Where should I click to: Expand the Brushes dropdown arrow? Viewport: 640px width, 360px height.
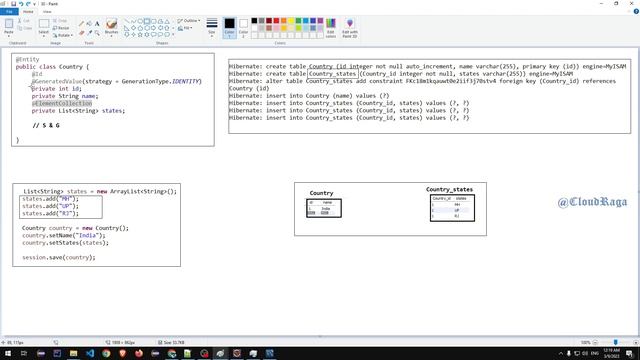click(111, 36)
